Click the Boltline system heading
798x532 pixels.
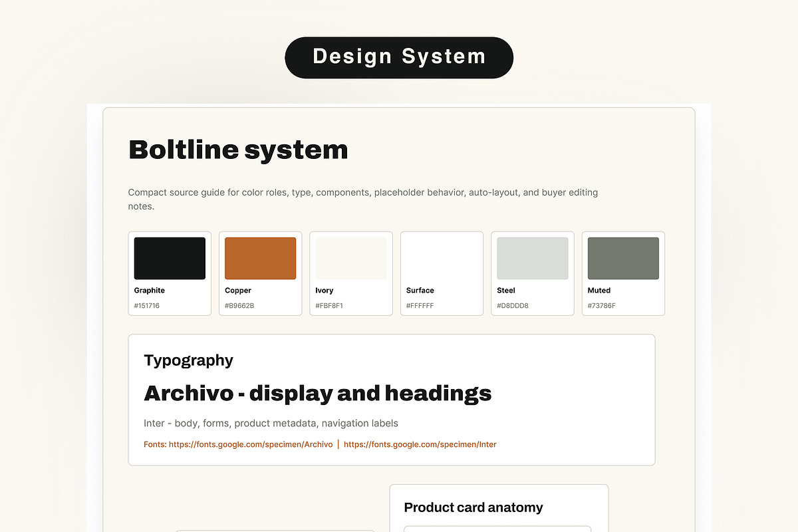(x=238, y=150)
